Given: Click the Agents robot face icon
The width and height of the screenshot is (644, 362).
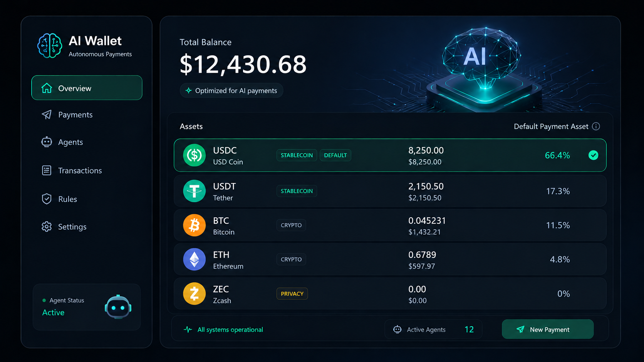Looking at the screenshot, I should coord(47,142).
